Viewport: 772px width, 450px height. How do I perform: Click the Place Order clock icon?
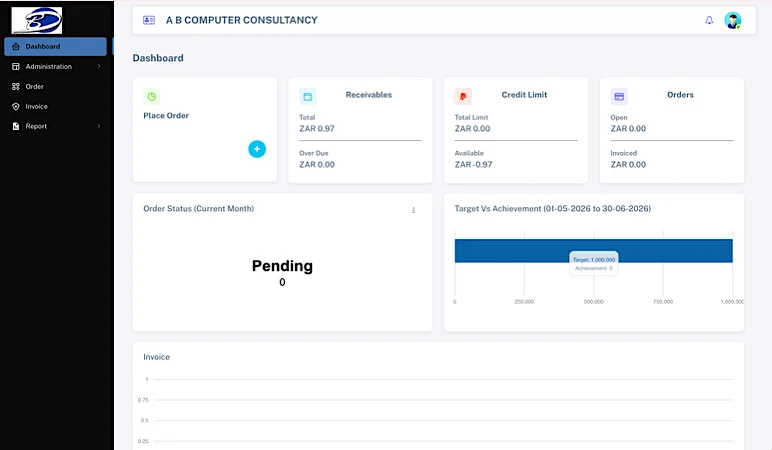152,96
